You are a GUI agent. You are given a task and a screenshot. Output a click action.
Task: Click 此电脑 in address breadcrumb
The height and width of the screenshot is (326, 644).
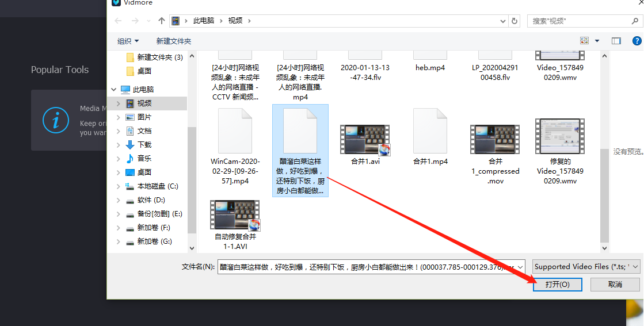pos(203,21)
